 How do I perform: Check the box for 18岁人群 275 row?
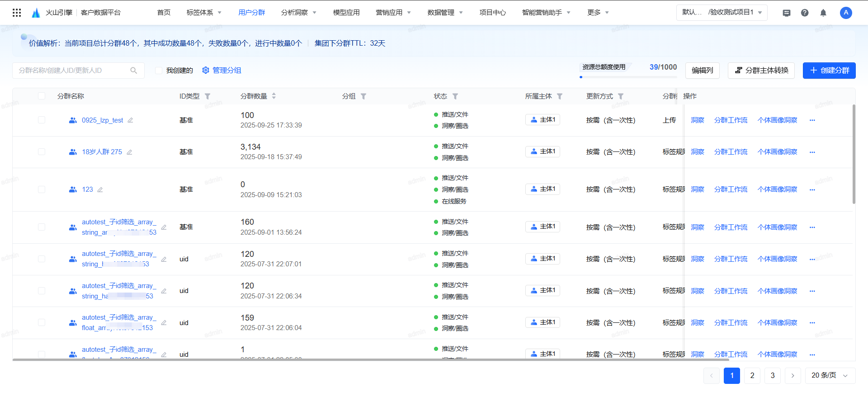[42, 152]
